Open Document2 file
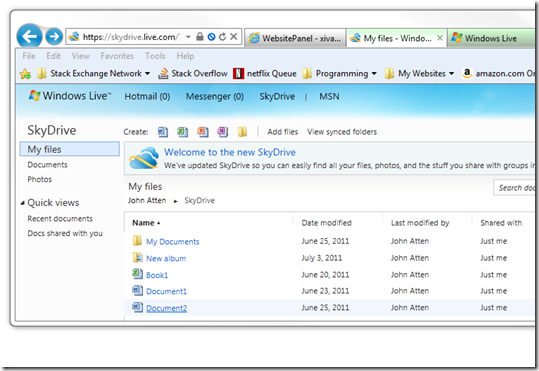This screenshot has width=539, height=371. (167, 308)
